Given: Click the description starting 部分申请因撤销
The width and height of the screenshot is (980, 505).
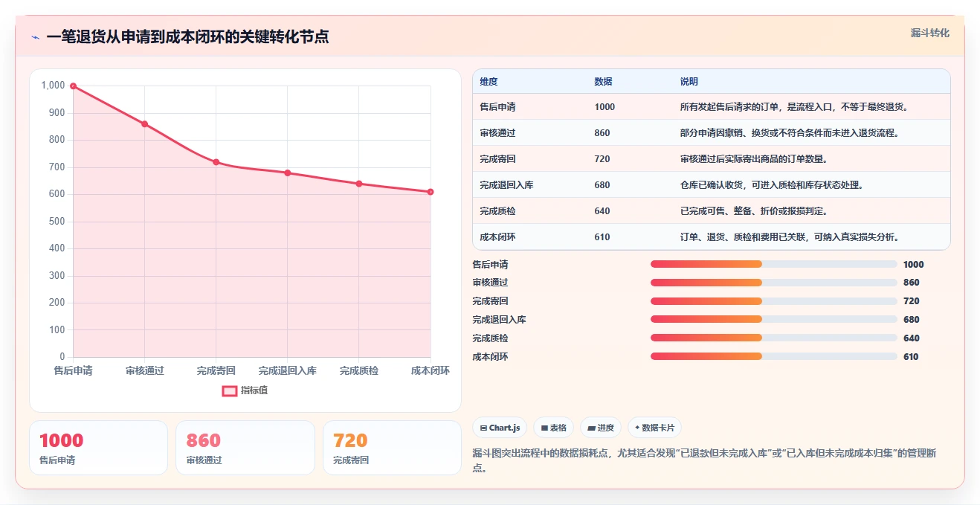Looking at the screenshot, I should (x=790, y=133).
